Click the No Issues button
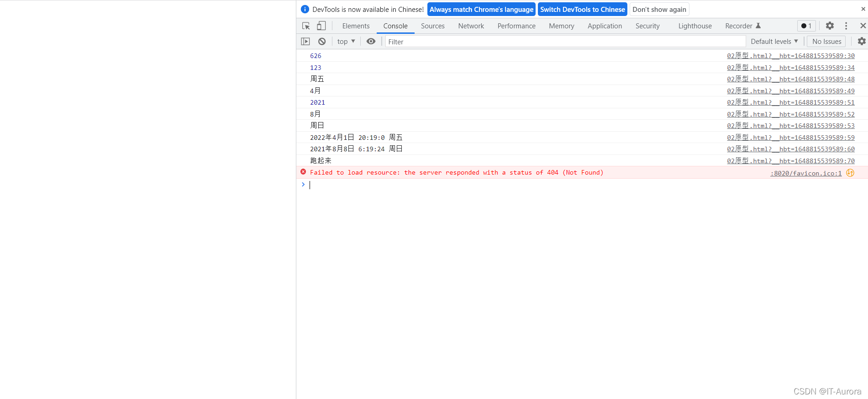This screenshot has width=868, height=399. pos(826,42)
